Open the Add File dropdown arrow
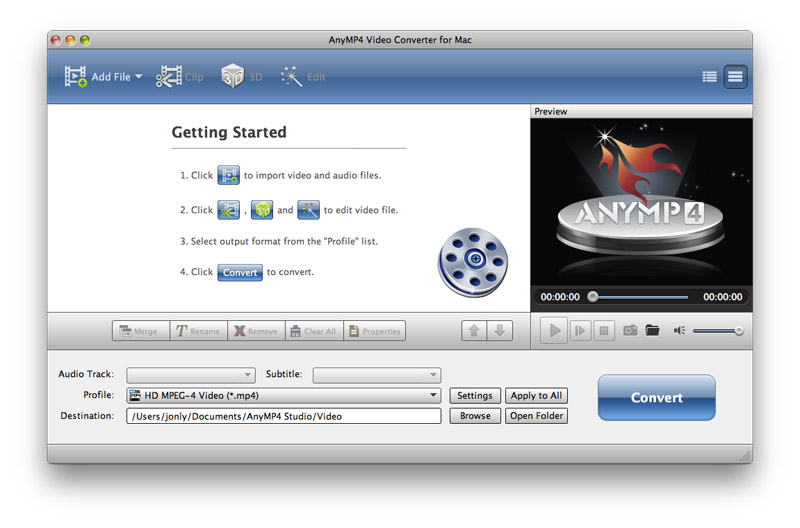Image resolution: width=800 pixels, height=528 pixels. click(138, 77)
